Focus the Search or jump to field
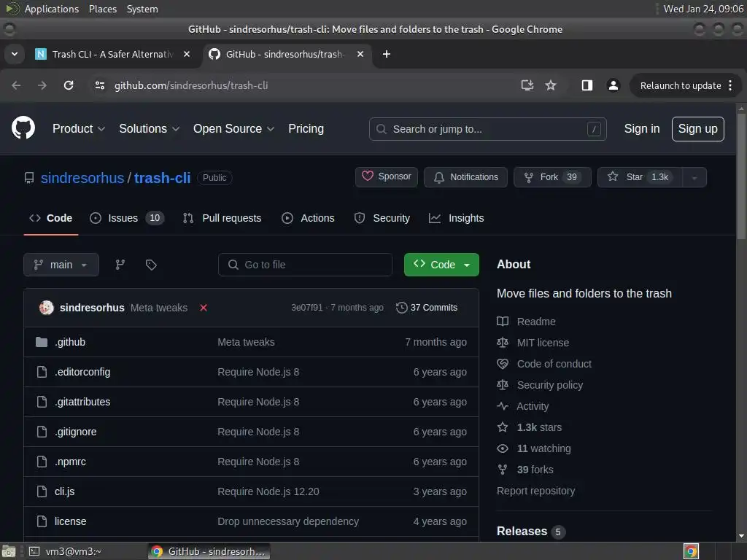Viewport: 747px width, 560px height. [x=487, y=129]
